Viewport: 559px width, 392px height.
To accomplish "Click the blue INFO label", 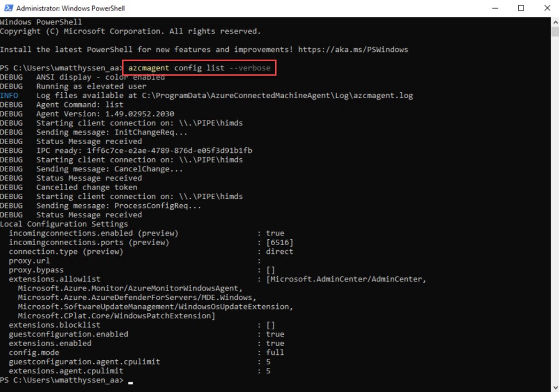I will [x=9, y=96].
